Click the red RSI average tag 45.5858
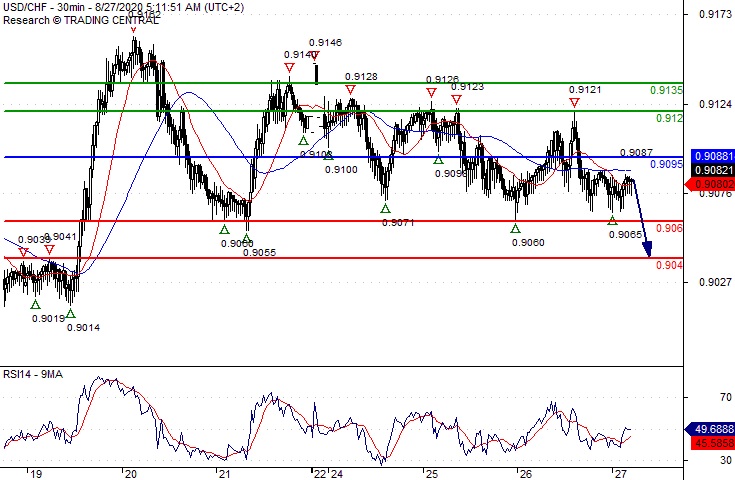The height and width of the screenshot is (480, 735). coord(713,443)
